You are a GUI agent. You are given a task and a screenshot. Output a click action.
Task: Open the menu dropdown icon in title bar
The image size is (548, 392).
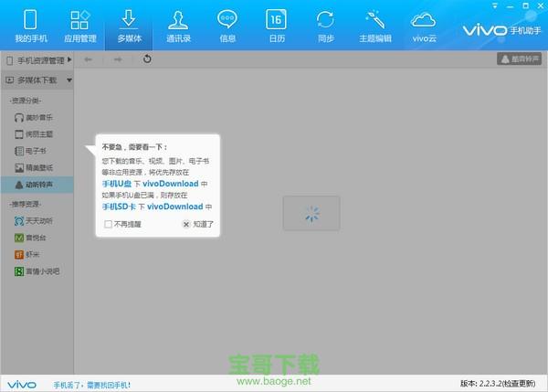click(x=495, y=6)
